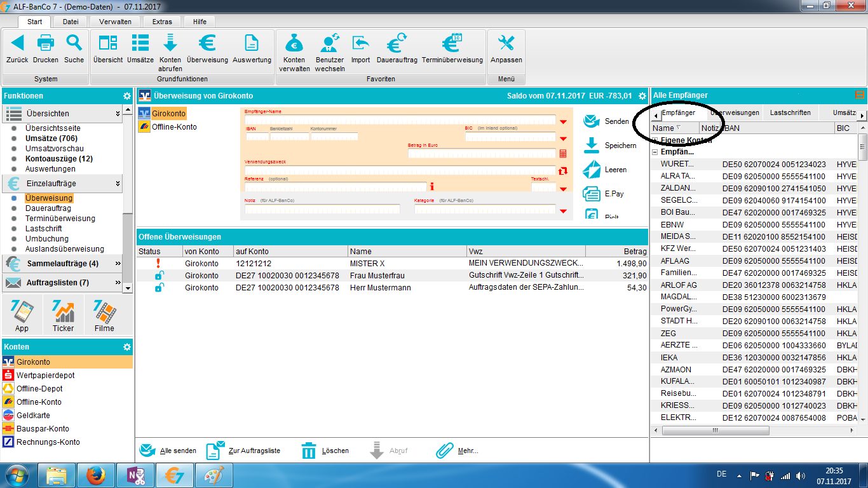Click the Windows Start button
The height and width of the screenshot is (488, 868).
(16, 475)
